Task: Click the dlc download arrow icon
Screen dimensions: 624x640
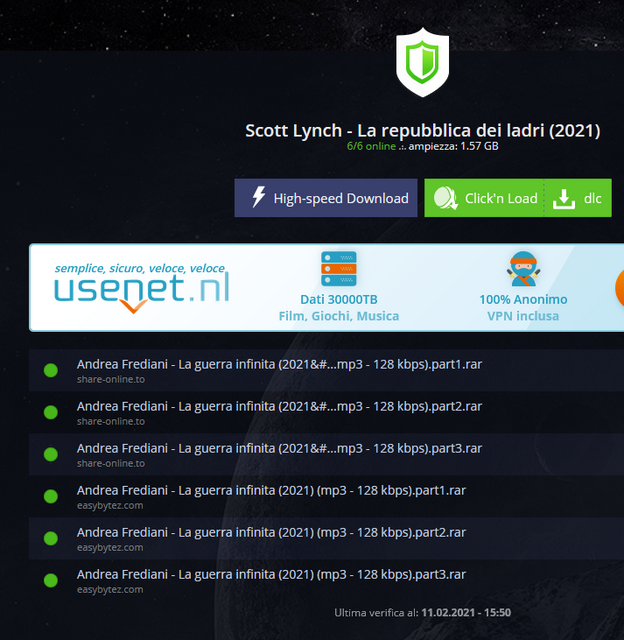Action: coord(564,199)
